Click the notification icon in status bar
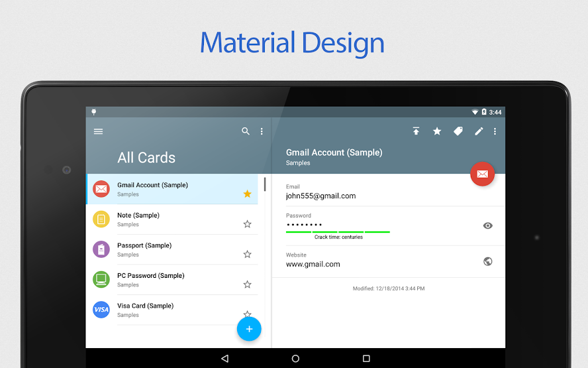This screenshot has width=588, height=368. click(94, 112)
